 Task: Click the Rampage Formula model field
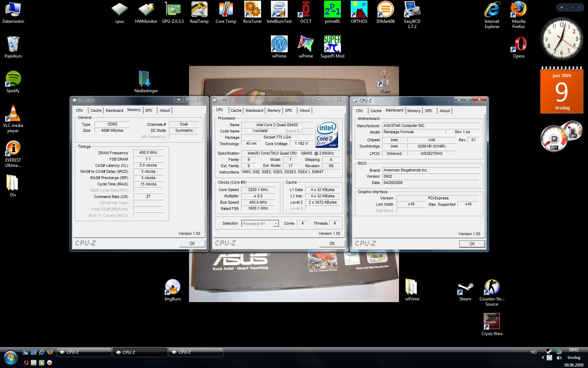tap(413, 132)
